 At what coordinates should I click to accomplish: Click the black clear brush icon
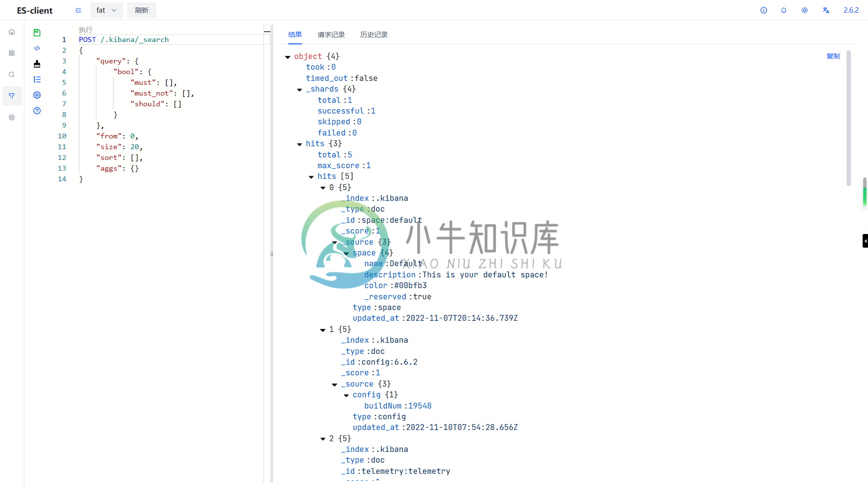37,64
